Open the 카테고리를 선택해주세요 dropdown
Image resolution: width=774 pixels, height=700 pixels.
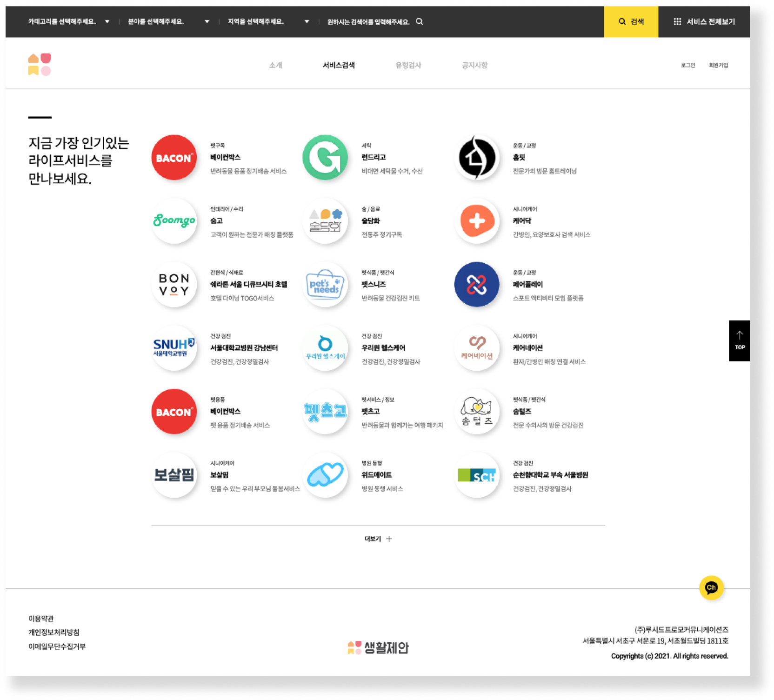tap(69, 21)
